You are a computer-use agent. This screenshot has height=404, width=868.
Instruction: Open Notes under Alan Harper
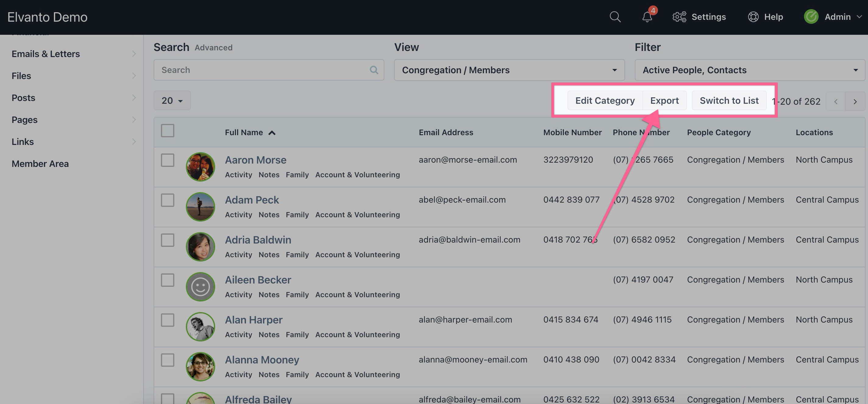pos(269,334)
